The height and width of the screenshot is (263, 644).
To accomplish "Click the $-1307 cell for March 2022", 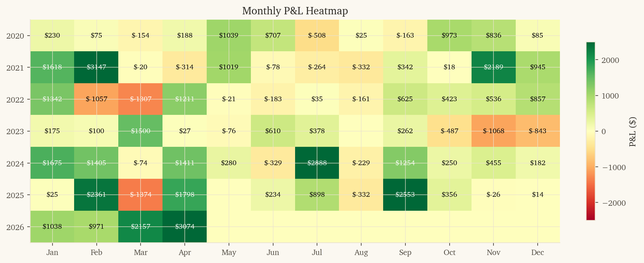I will coord(140,99).
